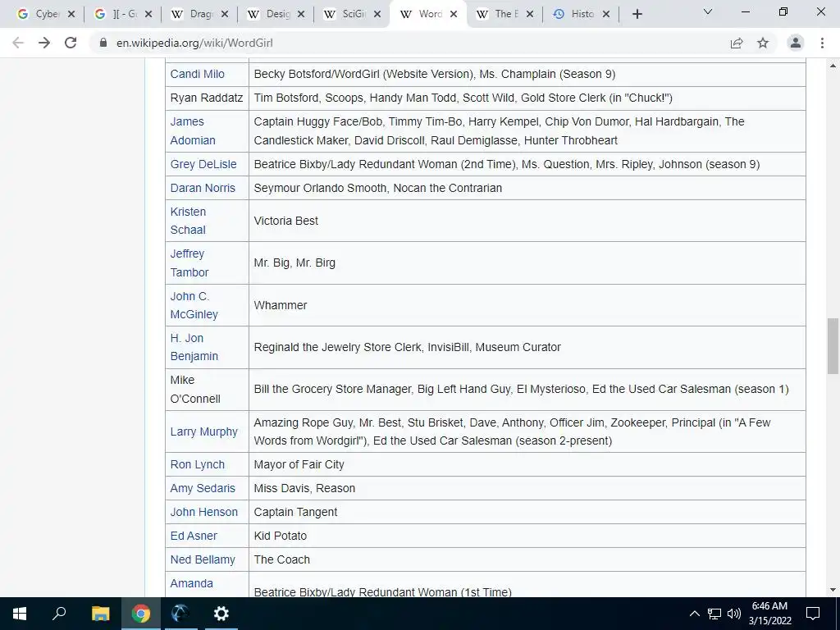This screenshot has width=840, height=630.
Task: Reload the WordGirl Wikipedia page
Action: point(71,43)
